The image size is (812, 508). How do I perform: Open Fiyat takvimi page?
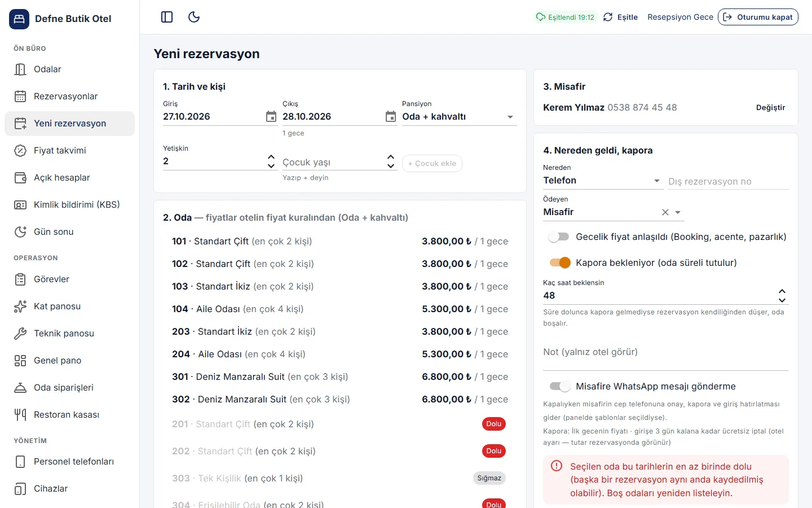tap(69, 151)
